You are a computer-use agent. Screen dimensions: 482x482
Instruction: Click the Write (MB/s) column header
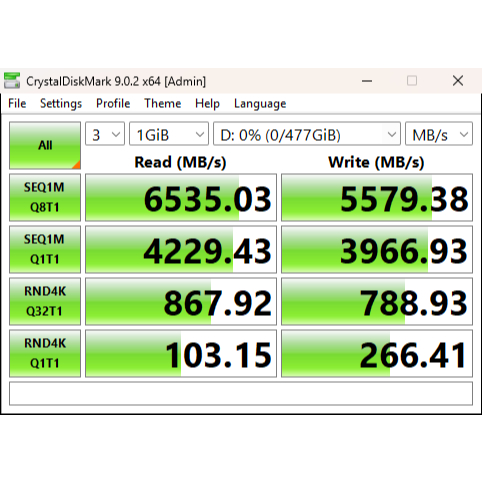[x=376, y=163]
